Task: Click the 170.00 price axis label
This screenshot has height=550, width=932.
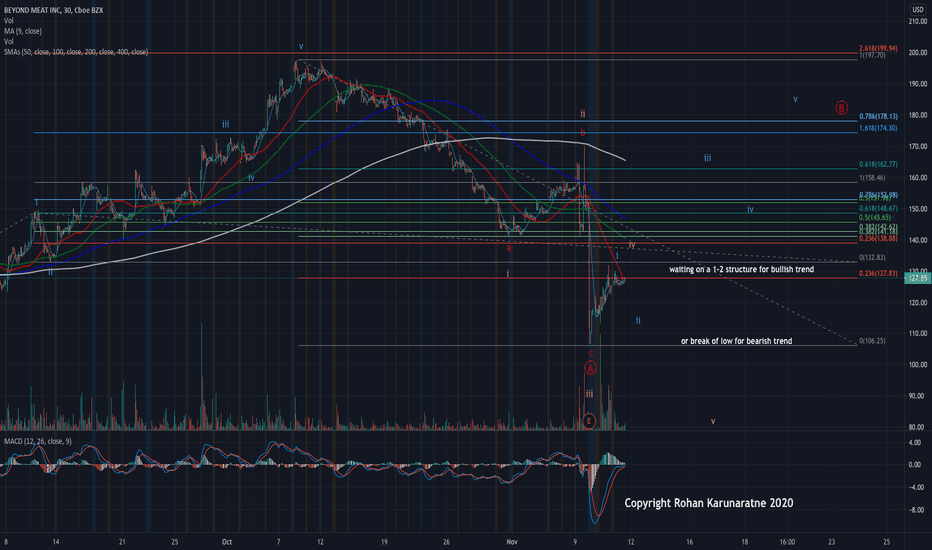Action: [x=917, y=146]
